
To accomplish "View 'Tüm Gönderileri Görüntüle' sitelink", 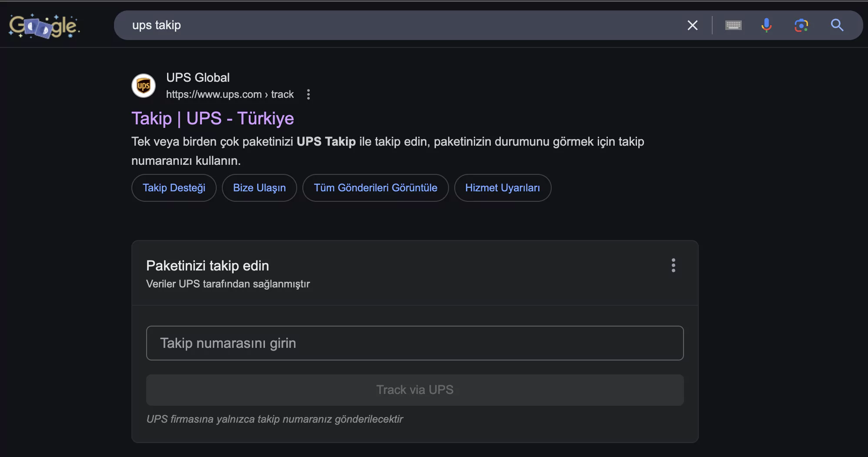I will pos(375,188).
